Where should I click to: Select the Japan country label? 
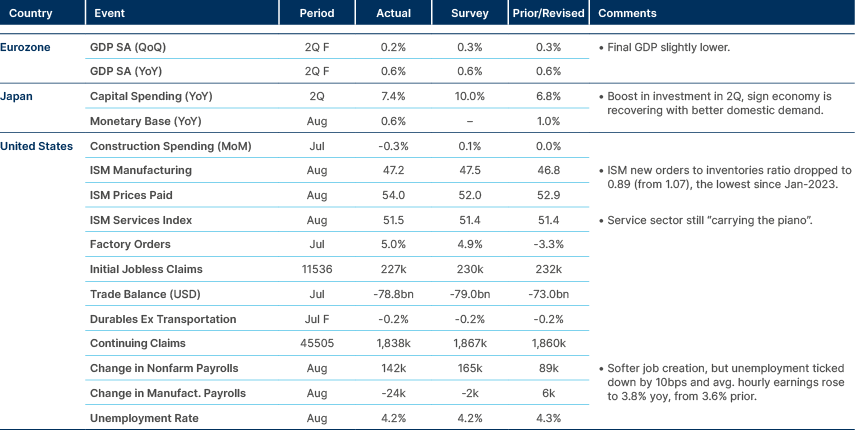(18, 97)
